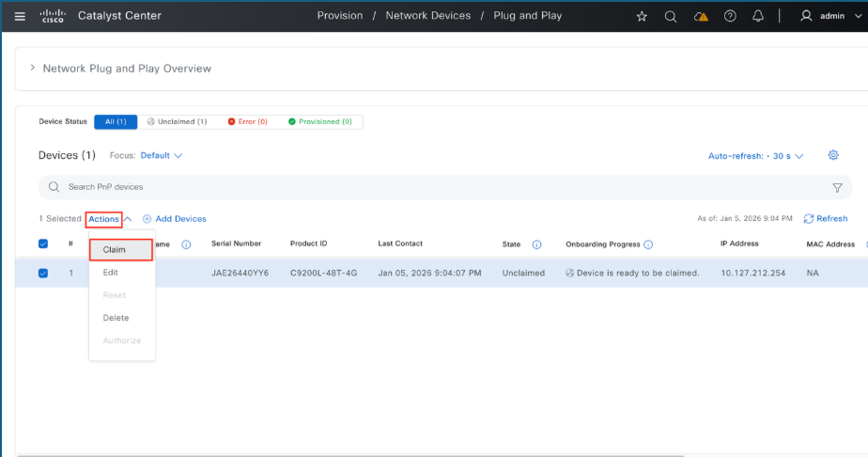Uncheck the row 1 device checkbox

click(x=43, y=273)
